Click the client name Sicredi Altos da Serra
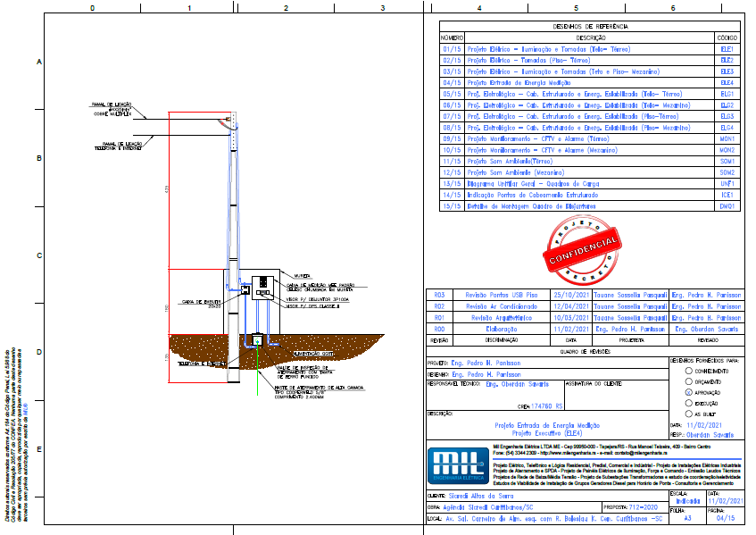The width and height of the screenshot is (756, 535). click(481, 496)
